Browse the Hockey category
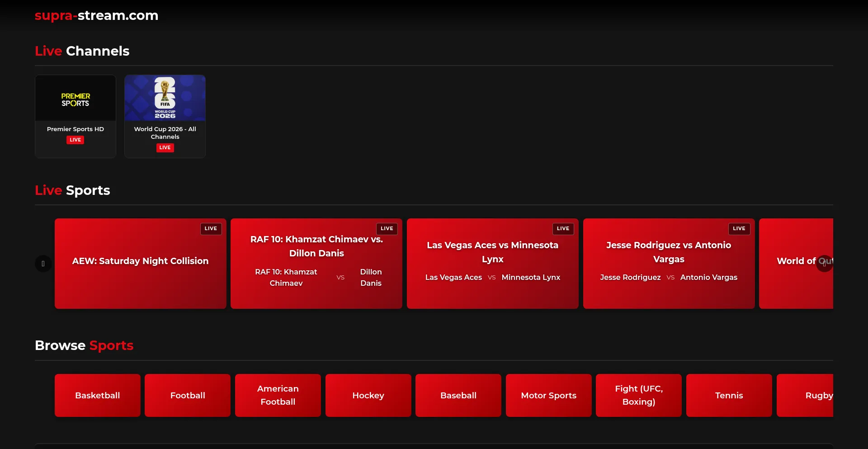 [x=368, y=395]
